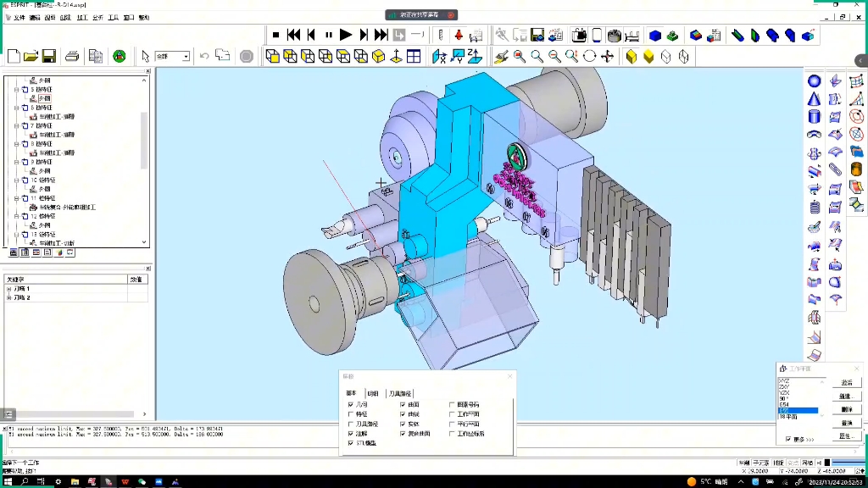Rewind simulation to the beginning
The height and width of the screenshot is (488, 868).
(x=293, y=35)
